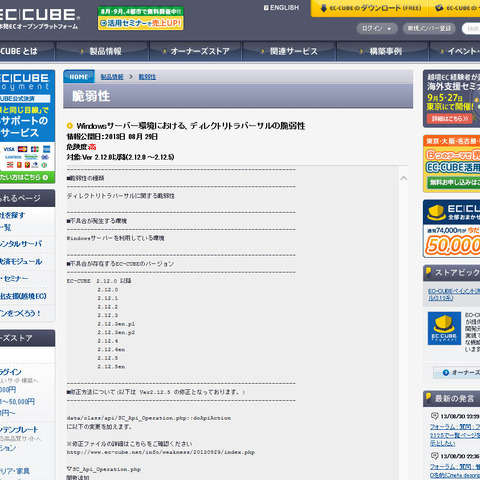Open the EC-CUBE payment banner in the left sidebar
Viewport: 480px width, 480px height.
pyautogui.click(x=27, y=126)
